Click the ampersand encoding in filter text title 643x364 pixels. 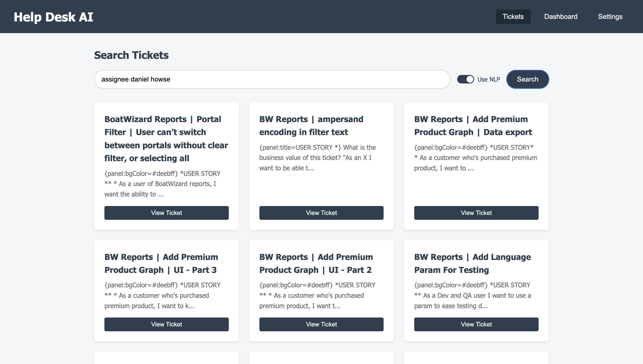311,126
